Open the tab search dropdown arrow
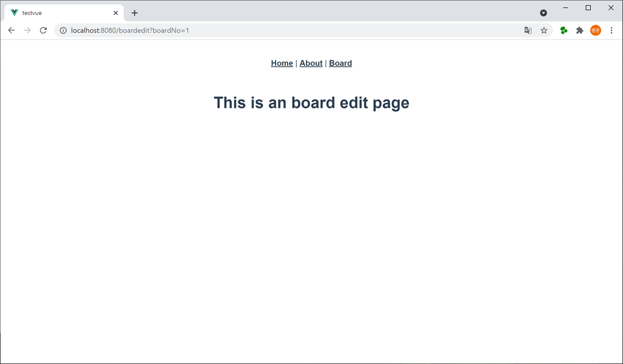The width and height of the screenshot is (623, 364). point(543,13)
